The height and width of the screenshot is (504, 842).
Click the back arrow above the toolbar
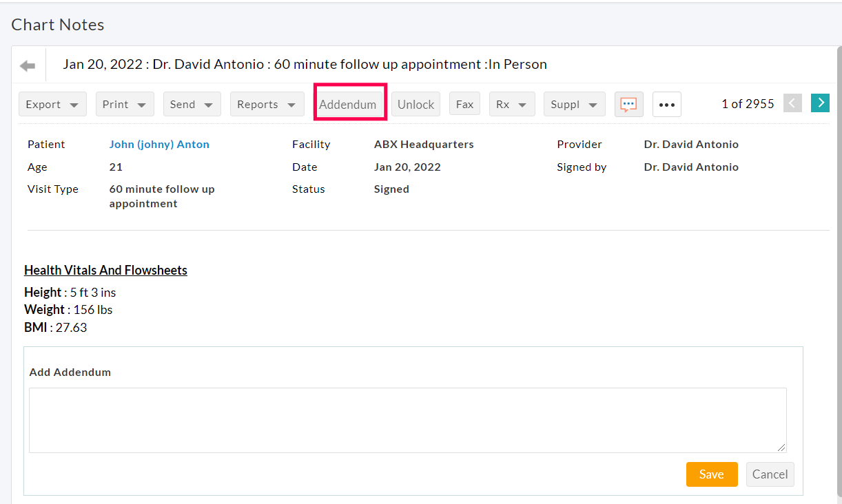pyautogui.click(x=27, y=65)
